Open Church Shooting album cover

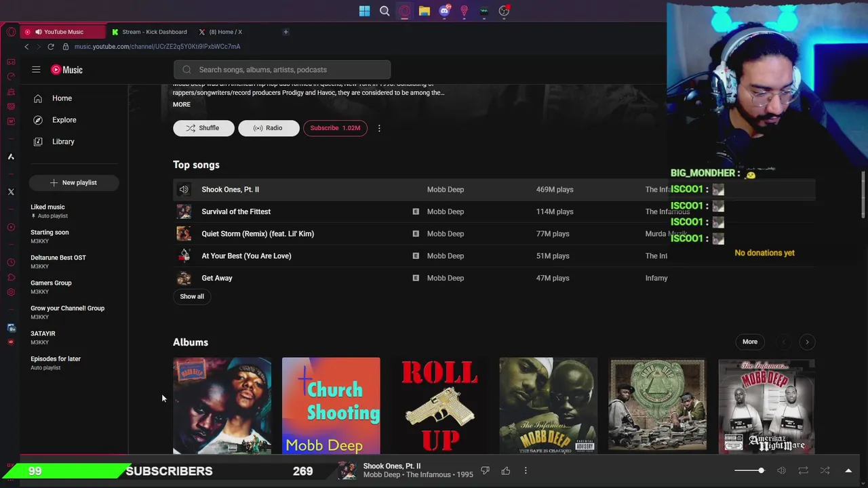coord(331,405)
